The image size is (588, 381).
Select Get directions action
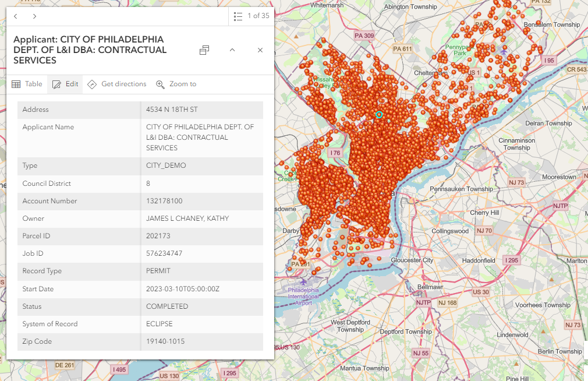pyautogui.click(x=117, y=84)
